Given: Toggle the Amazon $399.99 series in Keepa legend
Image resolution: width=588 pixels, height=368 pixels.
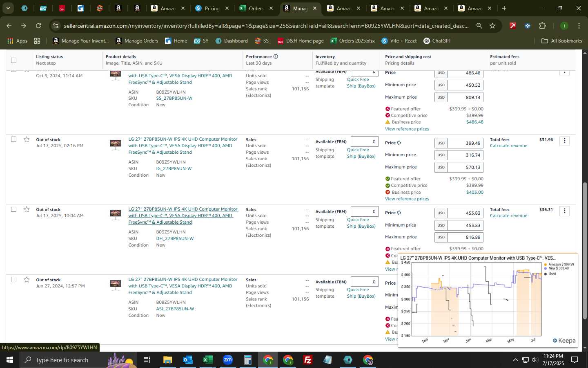Looking at the screenshot, I should (559, 265).
